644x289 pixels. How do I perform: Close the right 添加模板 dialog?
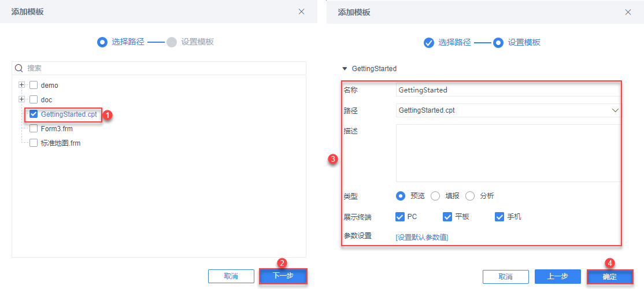coord(628,12)
